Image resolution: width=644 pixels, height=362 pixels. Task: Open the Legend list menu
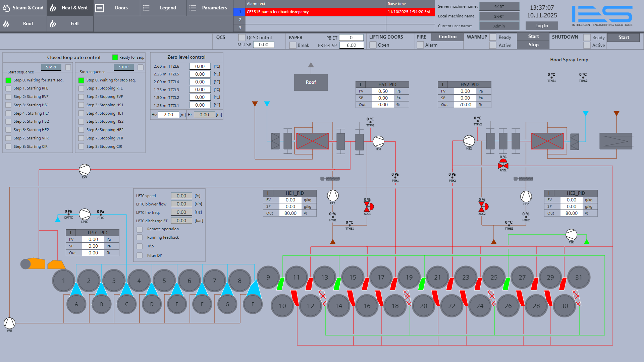[x=163, y=8]
